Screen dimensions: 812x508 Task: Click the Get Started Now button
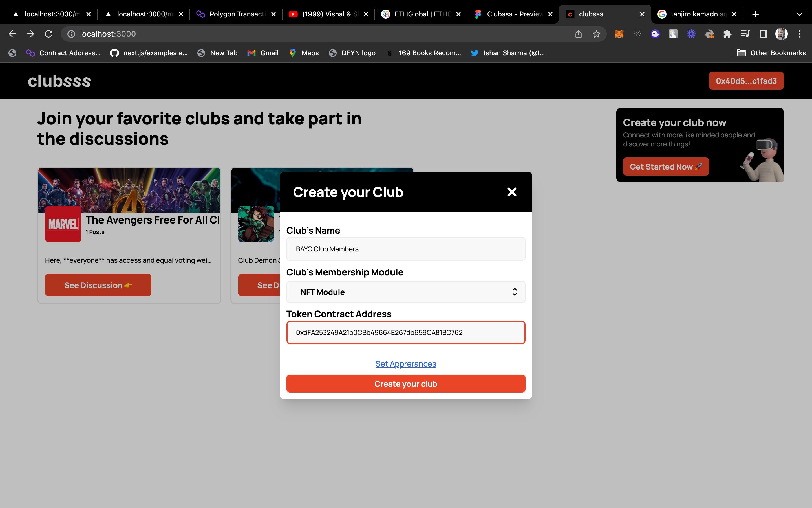[x=666, y=167]
